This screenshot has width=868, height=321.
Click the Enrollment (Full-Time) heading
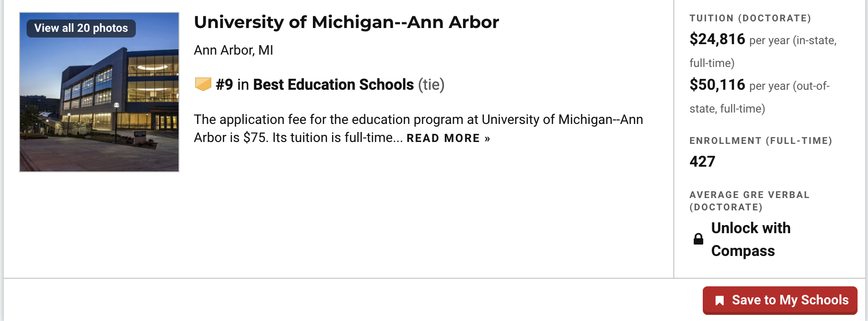[x=761, y=141]
